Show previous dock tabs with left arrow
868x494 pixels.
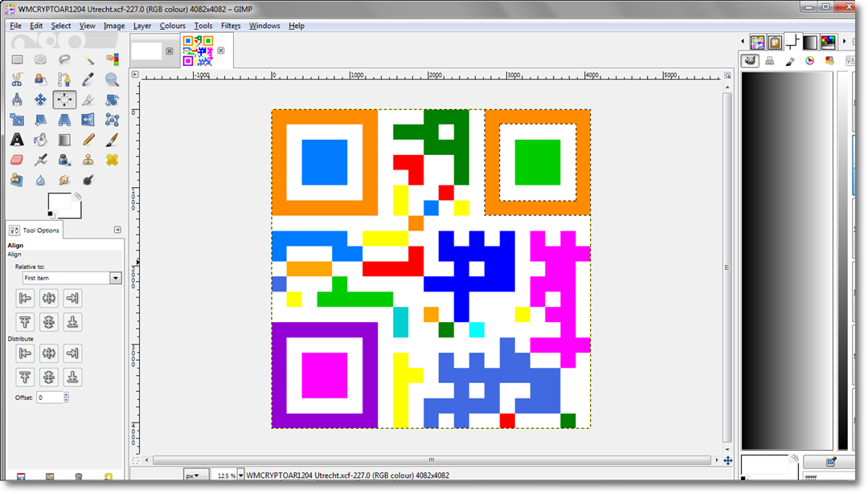click(743, 42)
